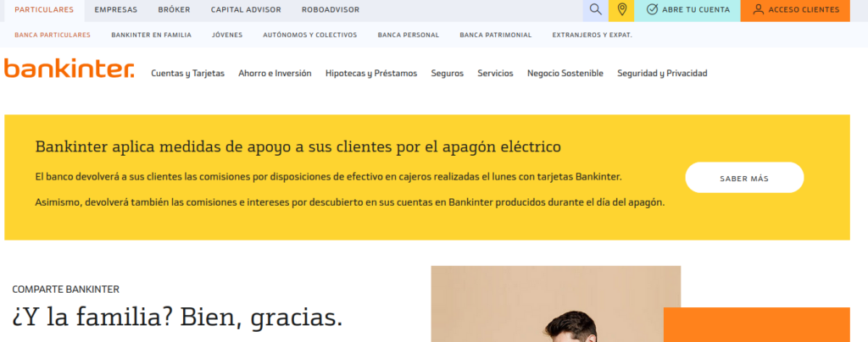Switch to the Empresas tab
This screenshot has width=868, height=342.
coord(115,10)
